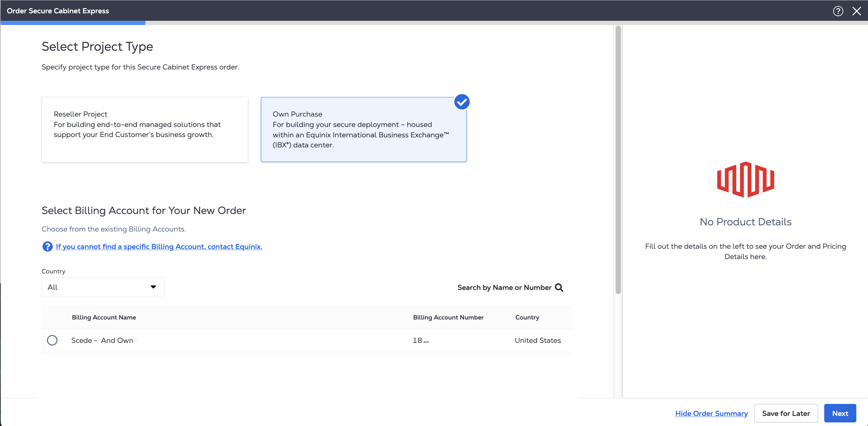Click the Next button

pos(840,413)
